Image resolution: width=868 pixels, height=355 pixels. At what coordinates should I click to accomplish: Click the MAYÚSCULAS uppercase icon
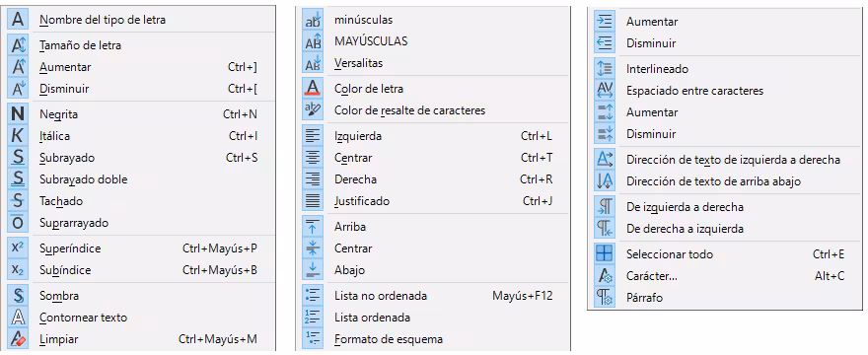point(313,41)
